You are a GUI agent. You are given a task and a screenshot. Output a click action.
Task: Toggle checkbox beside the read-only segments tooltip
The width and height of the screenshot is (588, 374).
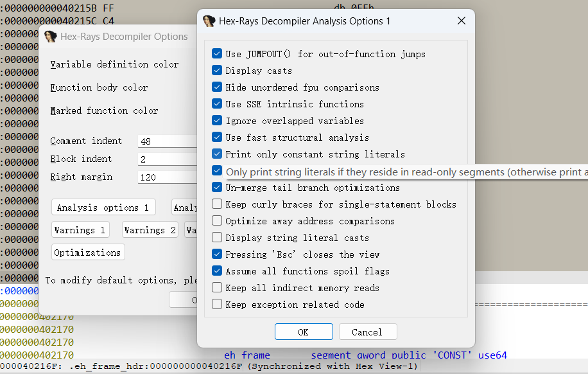pyautogui.click(x=217, y=170)
